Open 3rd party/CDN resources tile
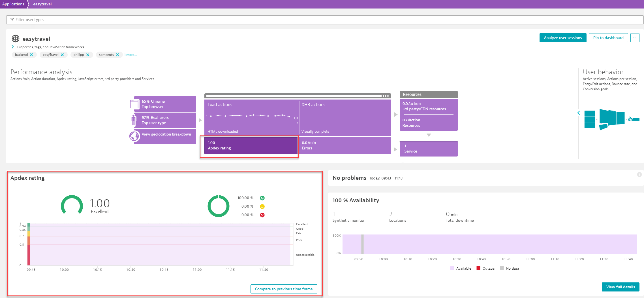Image resolution: width=644 pixels, height=298 pixels. tap(429, 106)
